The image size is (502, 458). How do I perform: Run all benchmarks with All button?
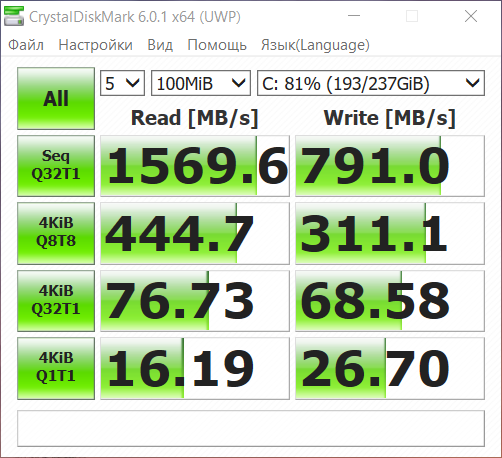(x=56, y=98)
